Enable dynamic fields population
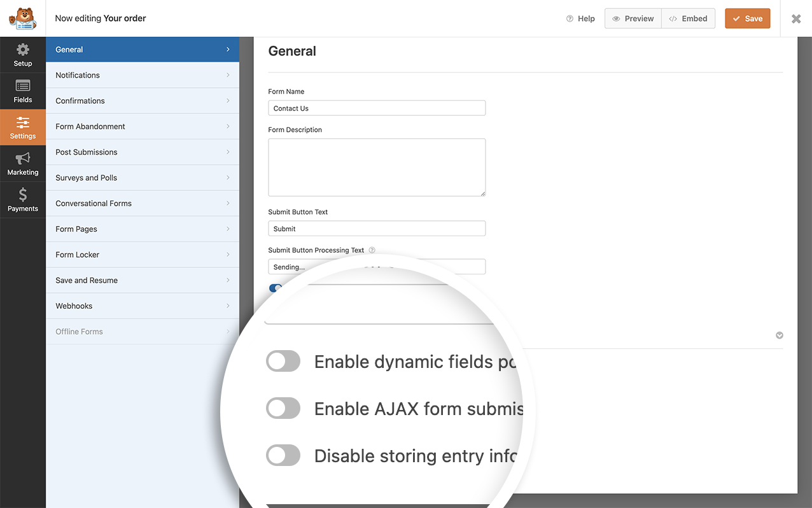The height and width of the screenshot is (508, 812). click(x=283, y=361)
